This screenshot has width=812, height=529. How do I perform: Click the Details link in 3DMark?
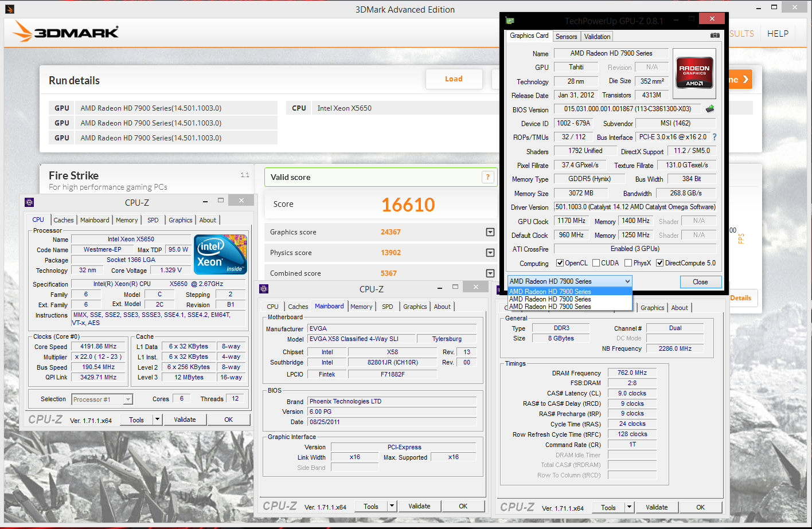coord(740,298)
